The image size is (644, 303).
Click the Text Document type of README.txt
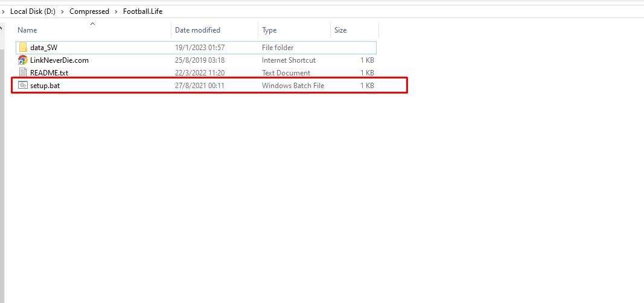(285, 73)
